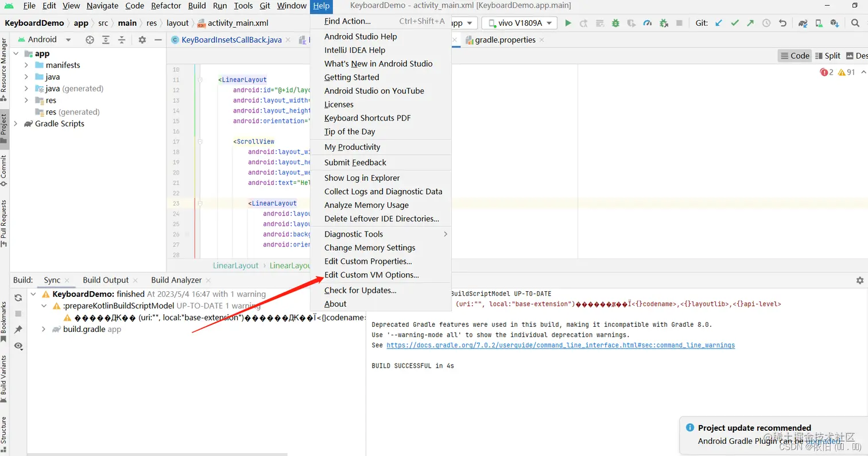Click Attach Debugger to Android Process icon
The height and width of the screenshot is (456, 868).
coord(664,23)
